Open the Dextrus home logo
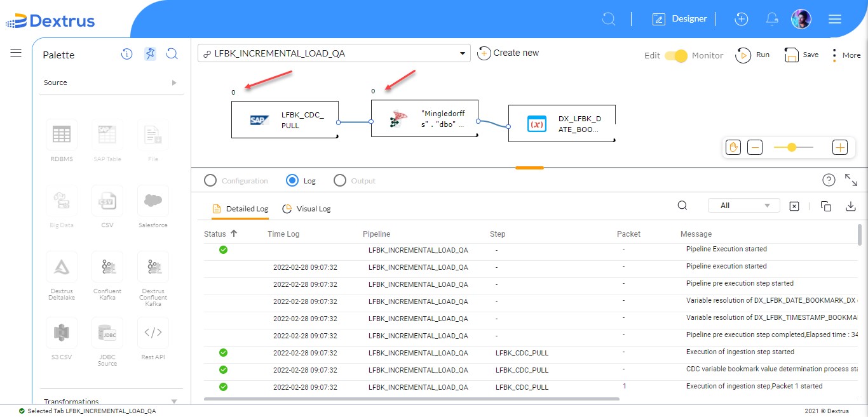Image resolution: width=868 pixels, height=417 pixels. (50, 21)
